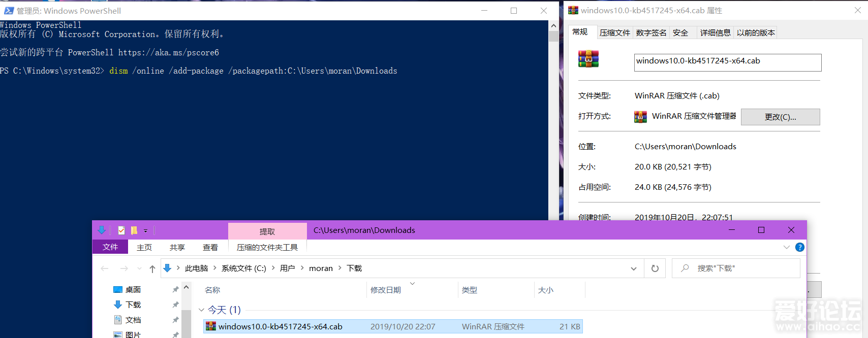Open the 查看 ribbon tab

click(210, 247)
